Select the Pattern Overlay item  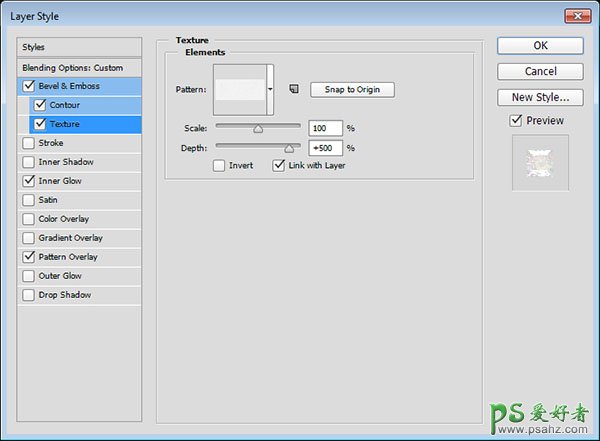(x=68, y=257)
